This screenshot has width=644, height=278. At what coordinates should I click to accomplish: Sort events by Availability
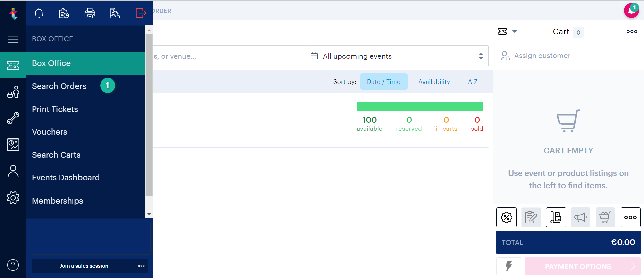click(x=434, y=81)
